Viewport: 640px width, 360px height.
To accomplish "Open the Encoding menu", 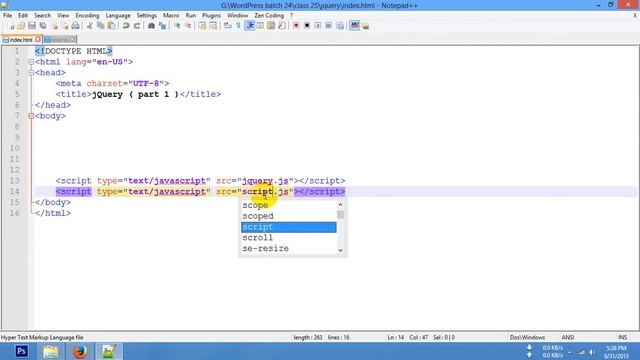I will 87,16.
